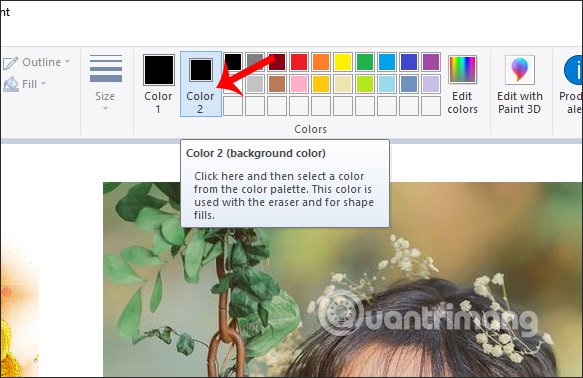Pick the red palette swatch
Screen dimensions: 583x378
(299, 62)
